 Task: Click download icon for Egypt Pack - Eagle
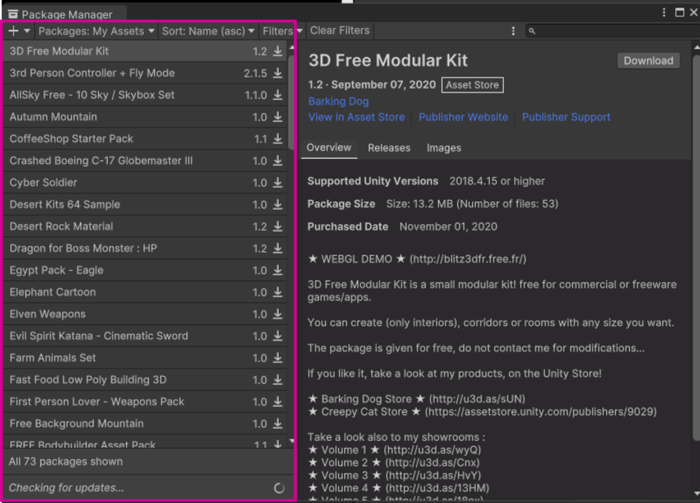point(278,271)
